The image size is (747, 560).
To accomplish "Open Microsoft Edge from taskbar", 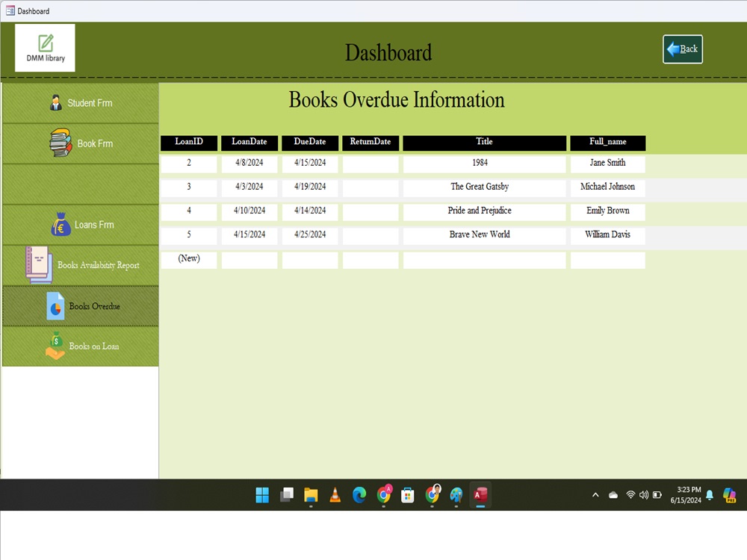I will pos(359,495).
